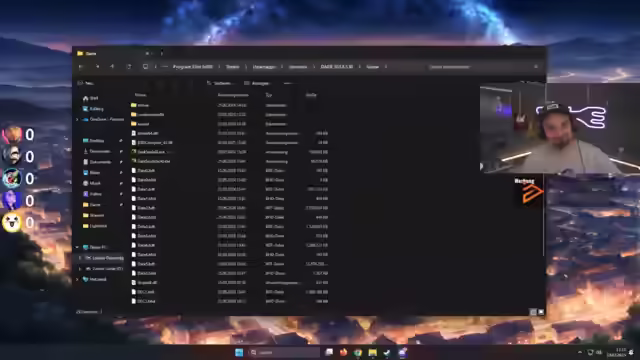Navigate up one folder level
Image resolution: width=640 pixels, height=360 pixels.
112,67
